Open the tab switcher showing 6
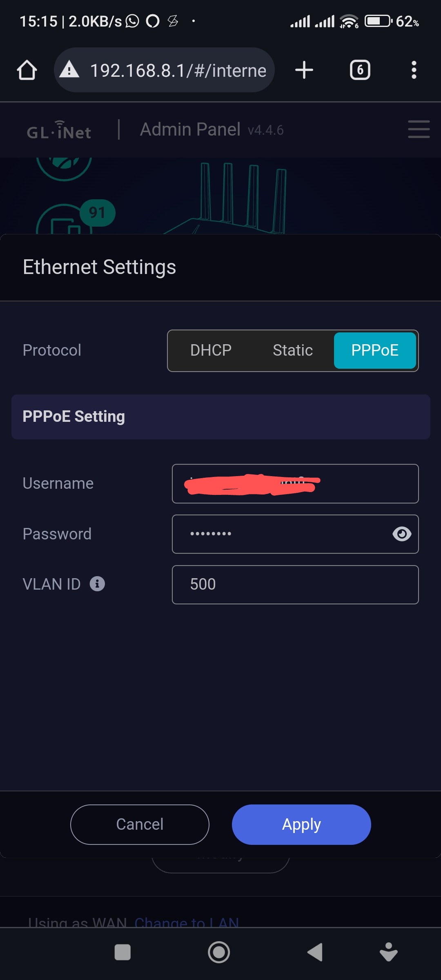Screen dimensions: 441x980 [360, 70]
